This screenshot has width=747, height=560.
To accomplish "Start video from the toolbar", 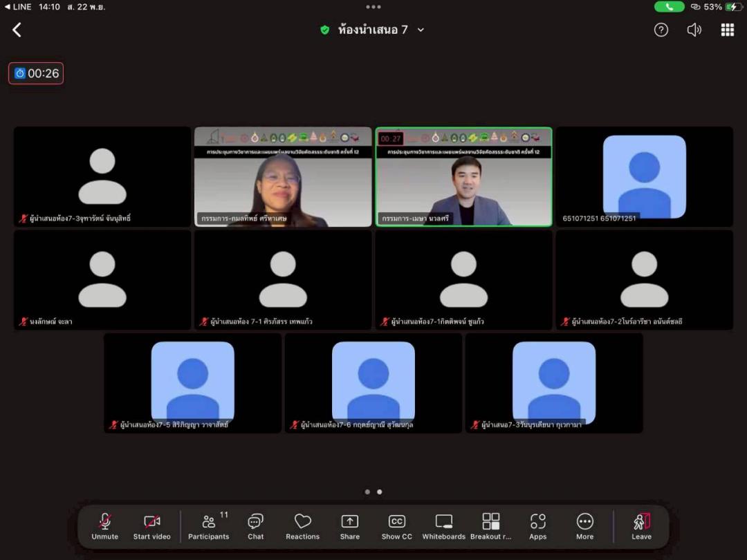I will 151,526.
